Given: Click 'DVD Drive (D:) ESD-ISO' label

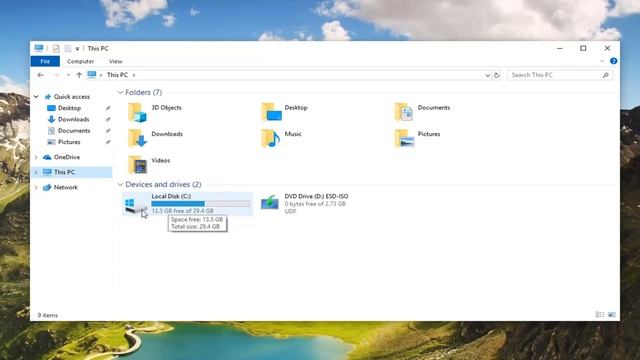Looking at the screenshot, I should click(x=316, y=196).
